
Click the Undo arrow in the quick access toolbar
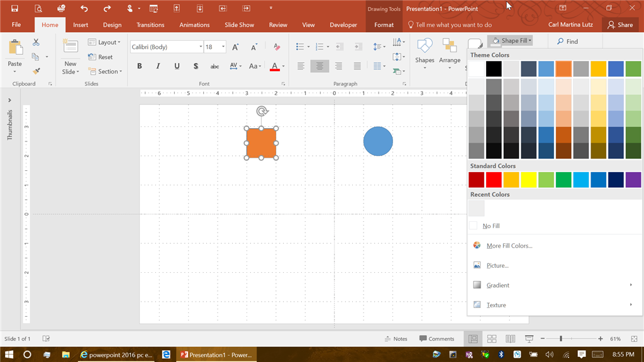click(x=84, y=8)
